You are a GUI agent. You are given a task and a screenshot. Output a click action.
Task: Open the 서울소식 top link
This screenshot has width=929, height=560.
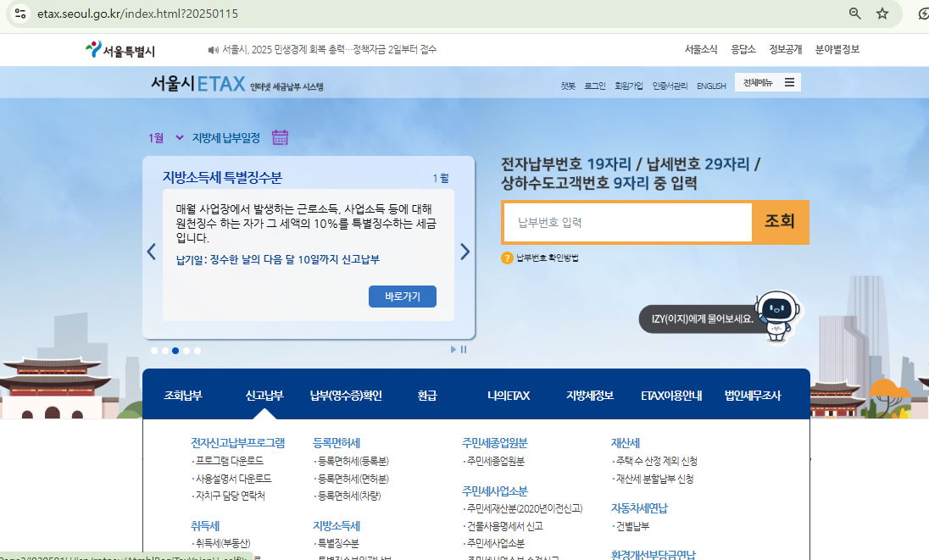click(x=701, y=50)
